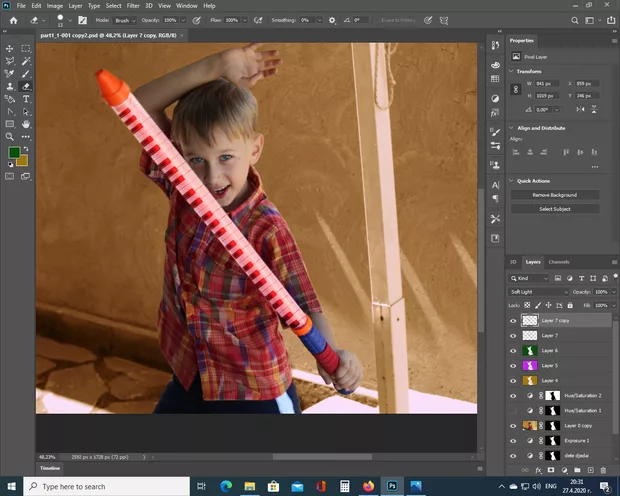
Task: Select the Rectangular Marquee tool
Action: click(26, 48)
